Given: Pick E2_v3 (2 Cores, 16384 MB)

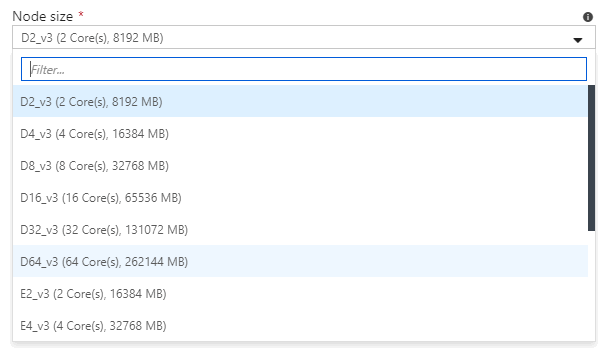Looking at the screenshot, I should pyautogui.click(x=300, y=293).
